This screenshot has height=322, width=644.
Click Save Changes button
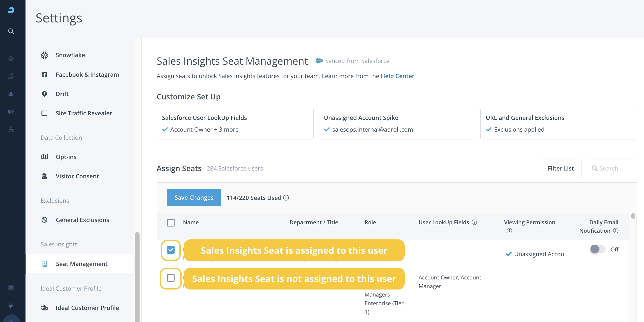point(194,198)
